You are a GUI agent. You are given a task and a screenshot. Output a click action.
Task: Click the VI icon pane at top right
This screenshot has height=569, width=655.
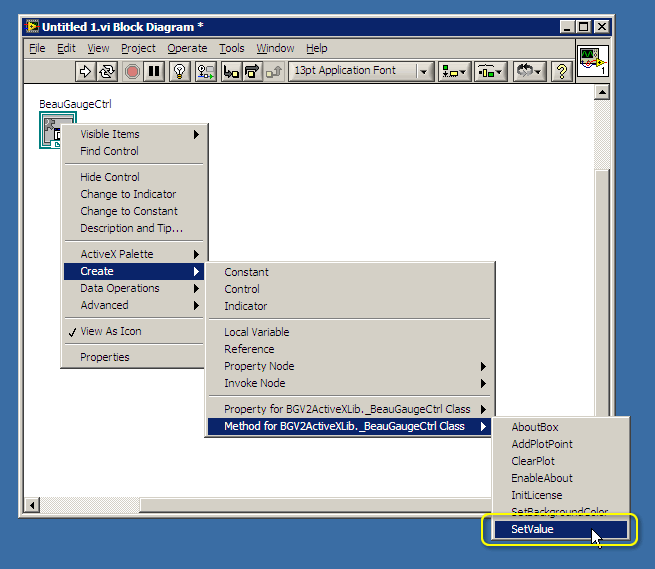(x=592, y=61)
